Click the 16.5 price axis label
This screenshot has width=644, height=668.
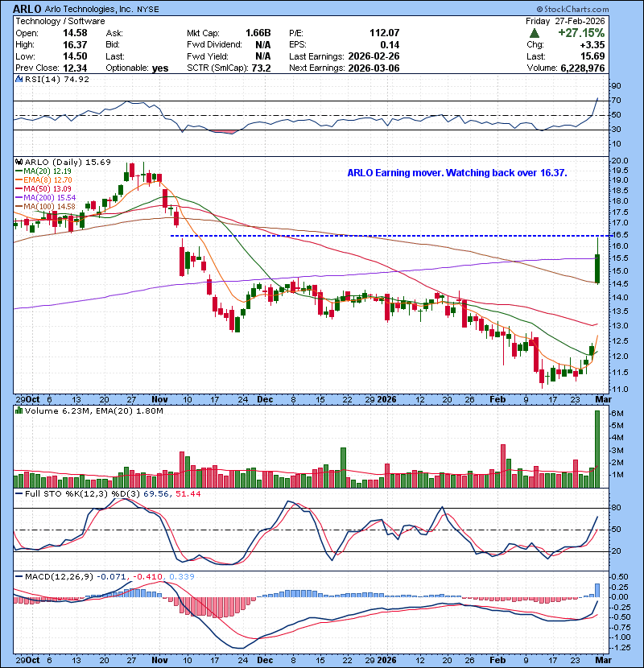pos(620,235)
